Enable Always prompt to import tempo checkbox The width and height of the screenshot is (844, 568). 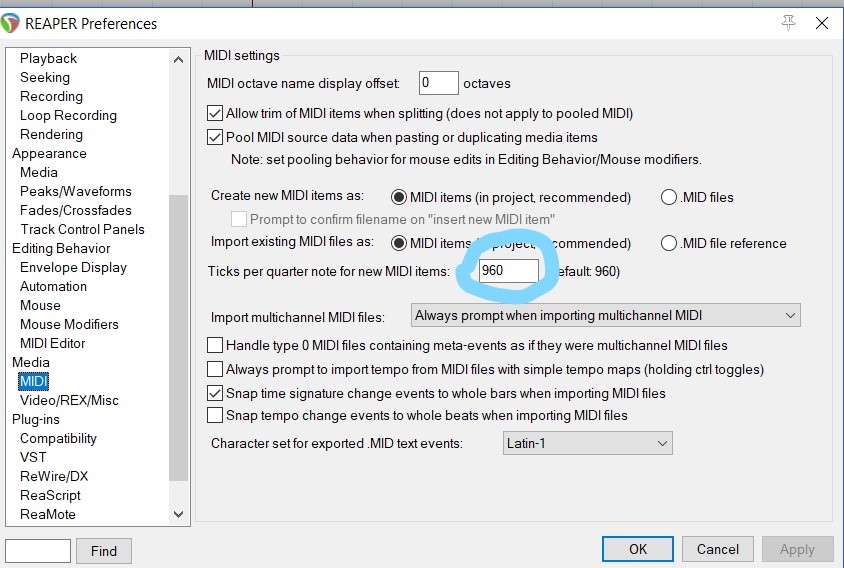pyautogui.click(x=215, y=369)
